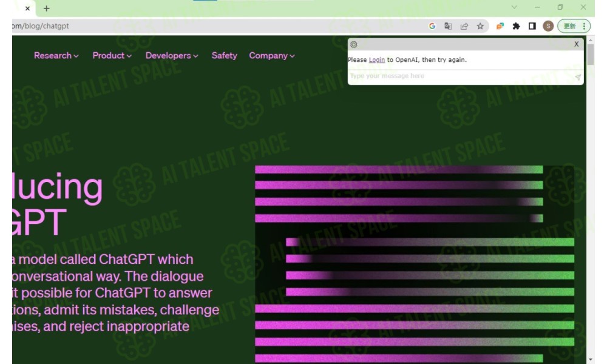Toggle the browser side panel icon
The width and height of the screenshot is (607, 364).
point(532,26)
